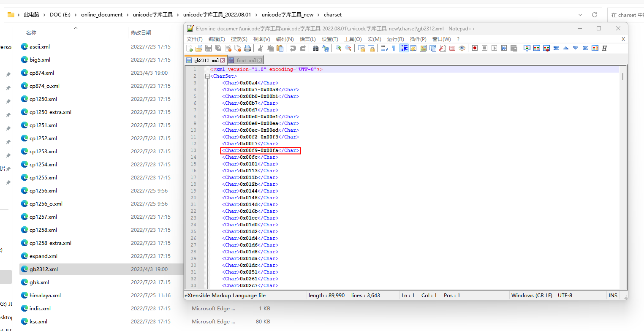Click the Notepad++ vertical scrollbar thumb
Viewport: 644px width, 331px height.
pyautogui.click(x=623, y=77)
